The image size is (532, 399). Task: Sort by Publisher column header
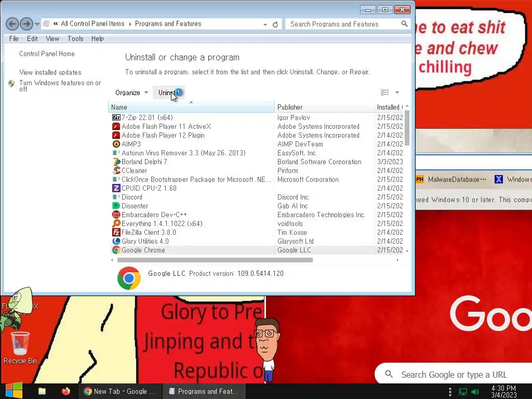(x=324, y=107)
